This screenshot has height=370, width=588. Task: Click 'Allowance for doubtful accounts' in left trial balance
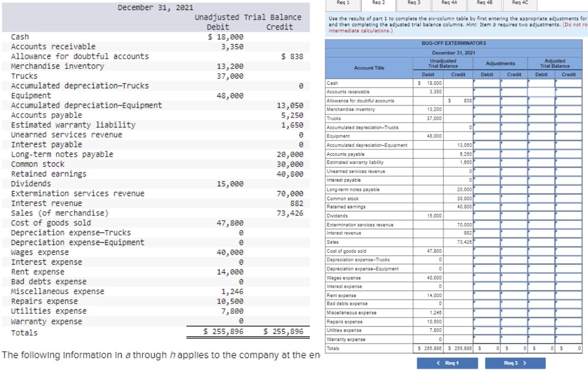click(80, 56)
